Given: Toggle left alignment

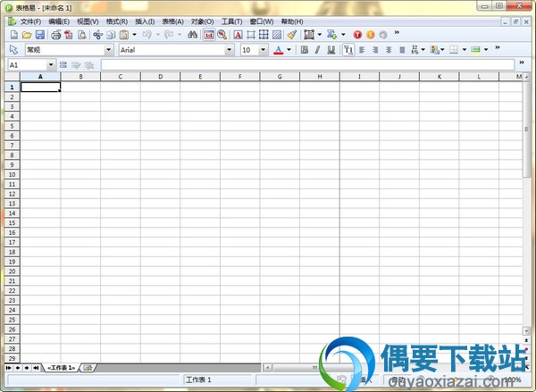Looking at the screenshot, I should (362, 50).
